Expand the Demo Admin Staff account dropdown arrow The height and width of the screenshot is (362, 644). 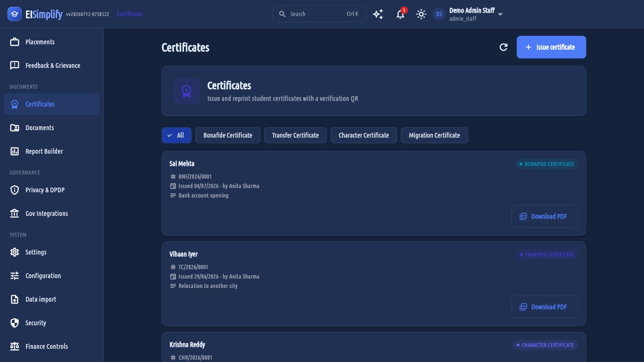tap(501, 14)
